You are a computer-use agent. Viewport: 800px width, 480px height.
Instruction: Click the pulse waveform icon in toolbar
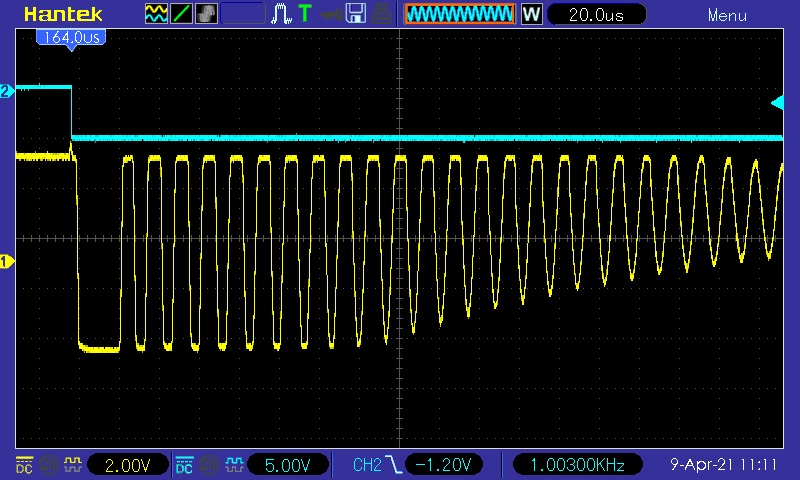[282, 14]
